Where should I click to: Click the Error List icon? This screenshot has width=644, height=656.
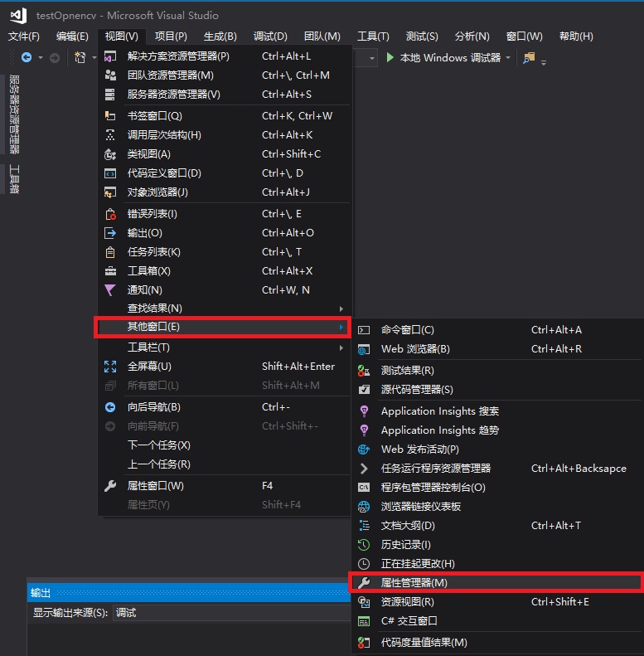[110, 214]
